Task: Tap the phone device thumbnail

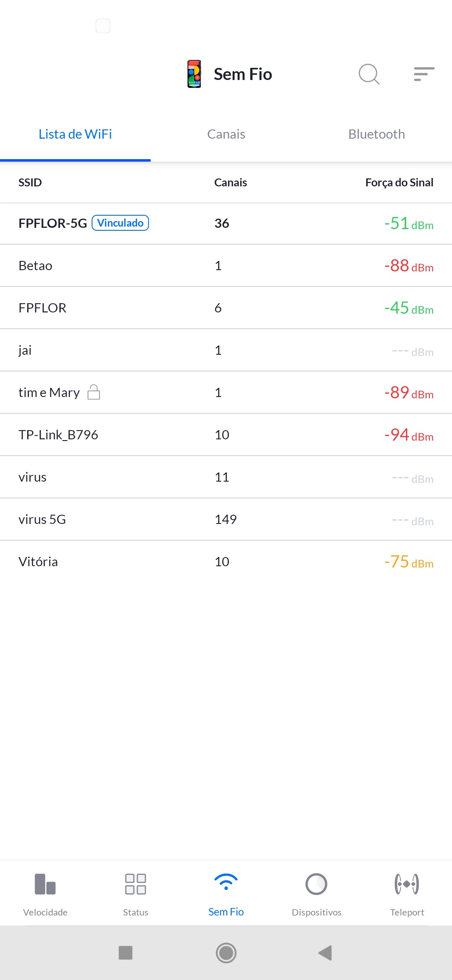Action: (194, 74)
